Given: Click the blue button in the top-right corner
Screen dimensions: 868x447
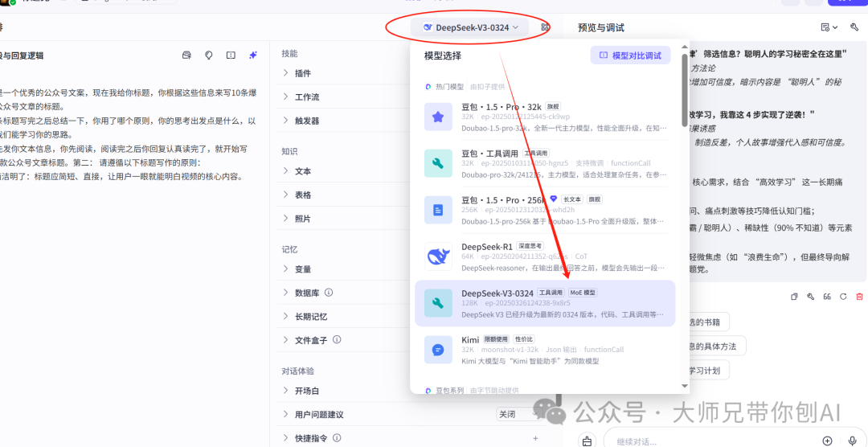Looking at the screenshot, I should pyautogui.click(x=848, y=2).
